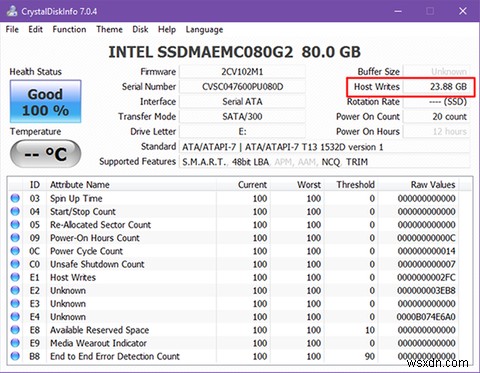Click the Power On Count 20 count field
The width and height of the screenshot is (480, 373).
pos(437,117)
